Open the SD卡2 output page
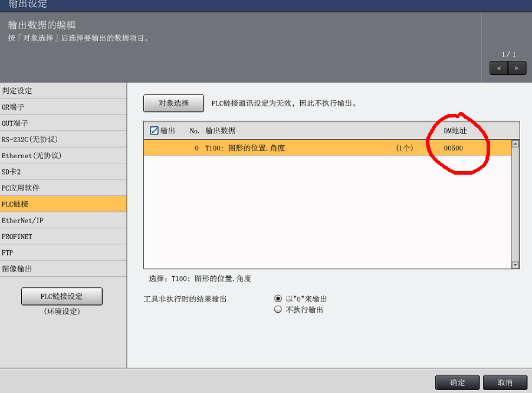 63,172
